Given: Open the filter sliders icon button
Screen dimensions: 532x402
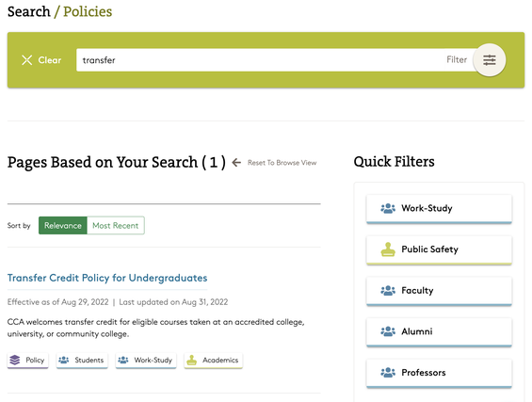Looking at the screenshot, I should pyautogui.click(x=490, y=60).
